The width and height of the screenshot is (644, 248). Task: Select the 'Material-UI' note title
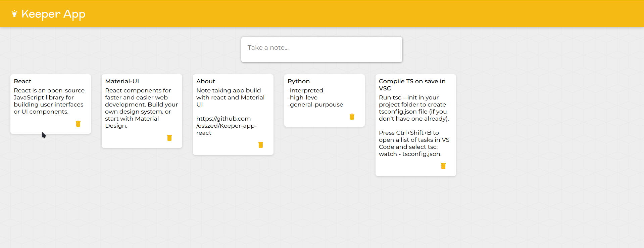click(122, 81)
